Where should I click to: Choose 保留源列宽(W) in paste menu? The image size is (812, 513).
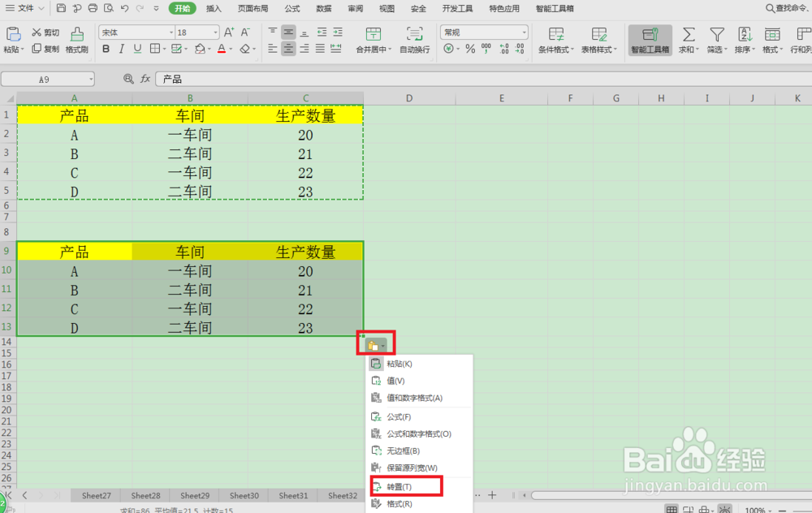[x=412, y=468]
